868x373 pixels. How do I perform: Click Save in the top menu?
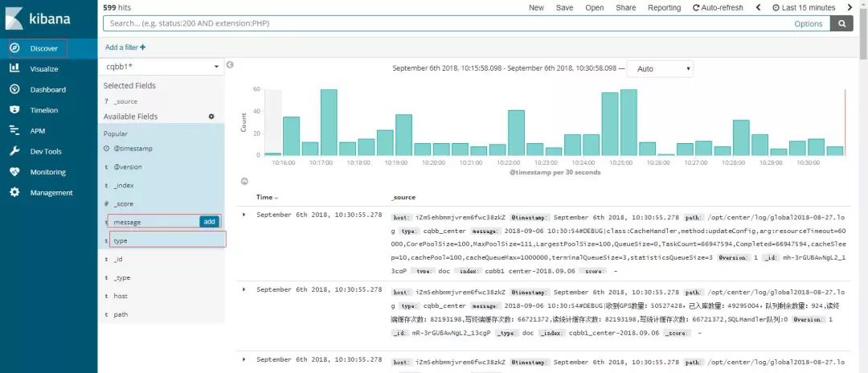point(565,8)
